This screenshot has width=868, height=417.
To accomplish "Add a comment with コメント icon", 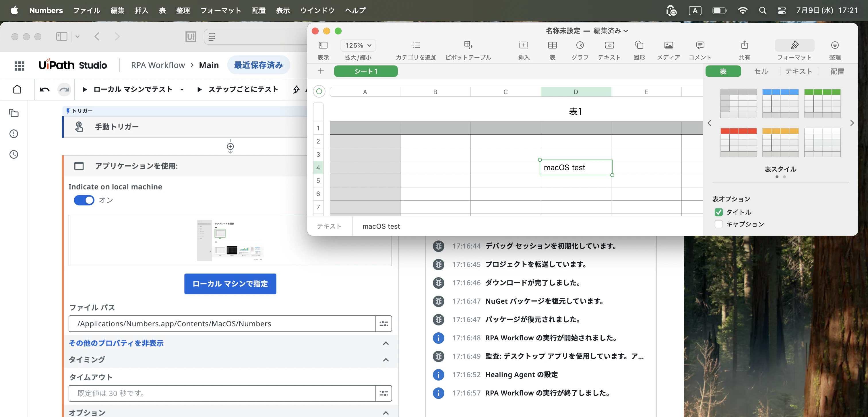I will click(700, 45).
